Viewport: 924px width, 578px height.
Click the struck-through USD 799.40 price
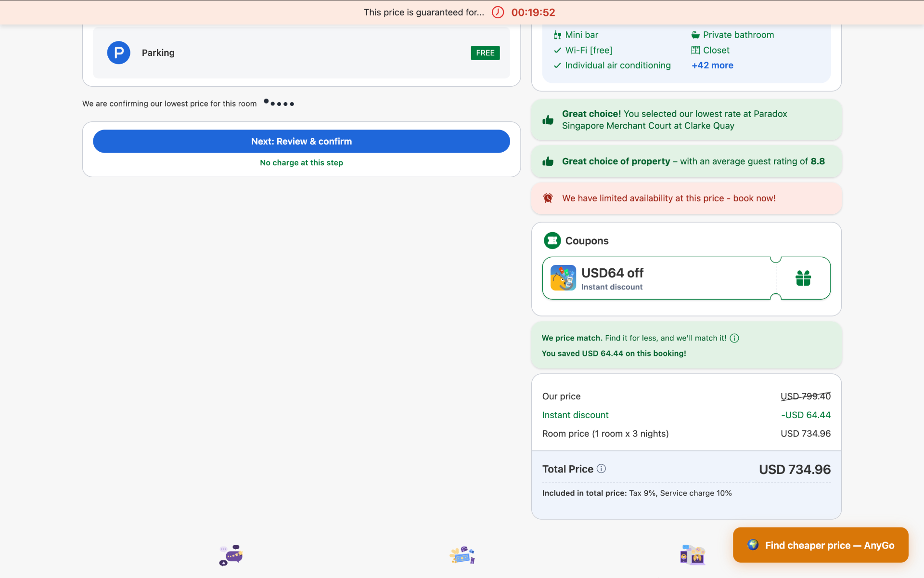pos(806,396)
